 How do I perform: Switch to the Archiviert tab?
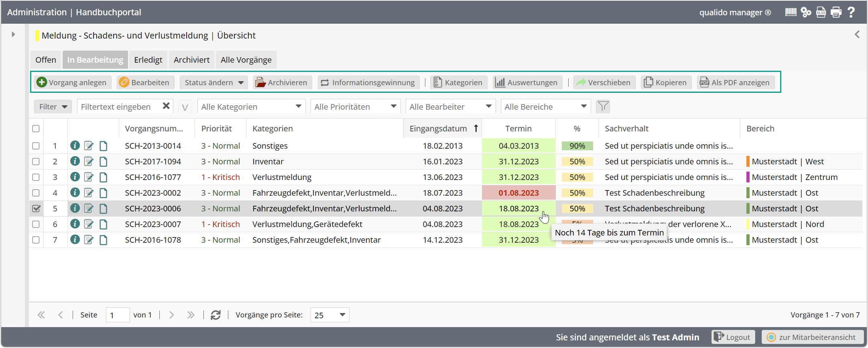[192, 60]
